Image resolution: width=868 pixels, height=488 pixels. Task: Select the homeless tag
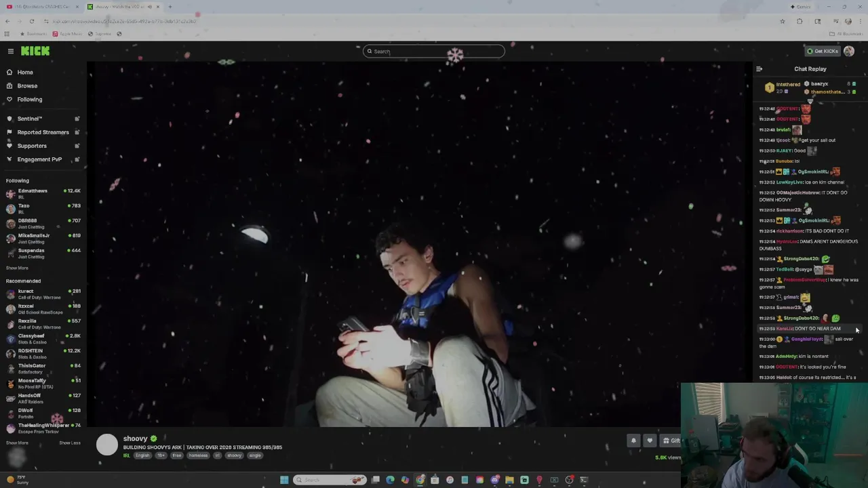pyautogui.click(x=198, y=455)
